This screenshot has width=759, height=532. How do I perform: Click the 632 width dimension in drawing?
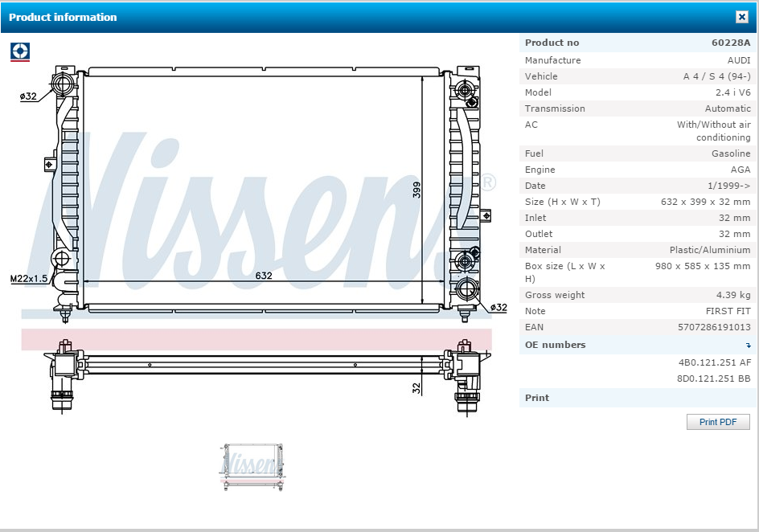[x=264, y=275]
